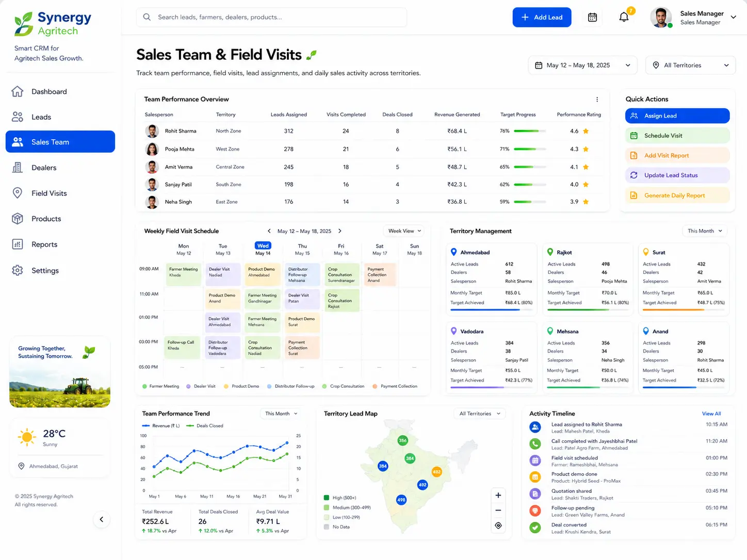
Task: Click Neha Singh's revenue ₹36.8 L
Action: pyautogui.click(x=457, y=202)
